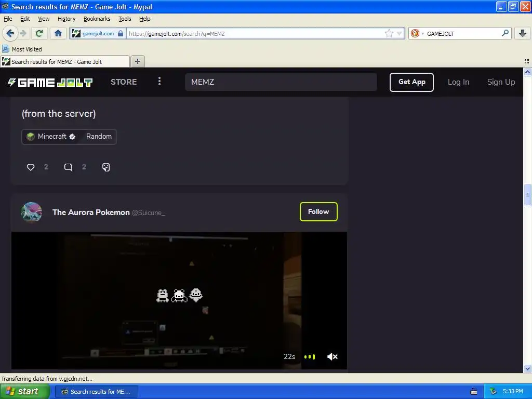
Task: Click the page scroll down arrow
Action: (527, 368)
